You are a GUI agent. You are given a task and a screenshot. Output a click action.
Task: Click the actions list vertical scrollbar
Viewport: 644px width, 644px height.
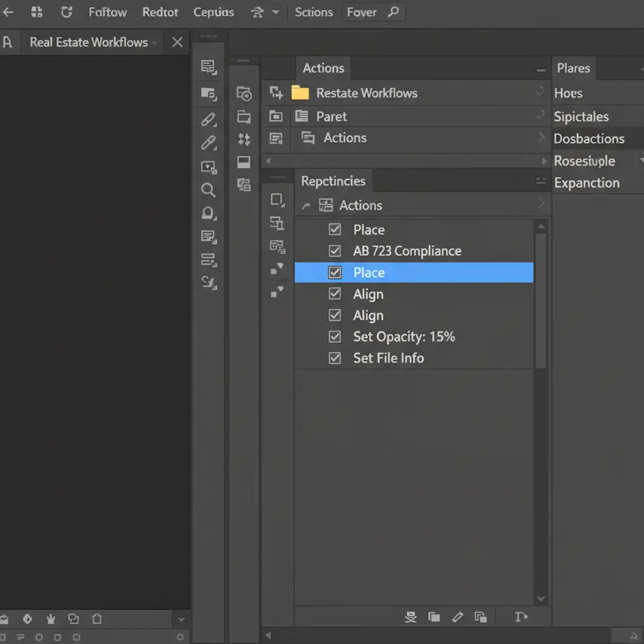[540, 302]
